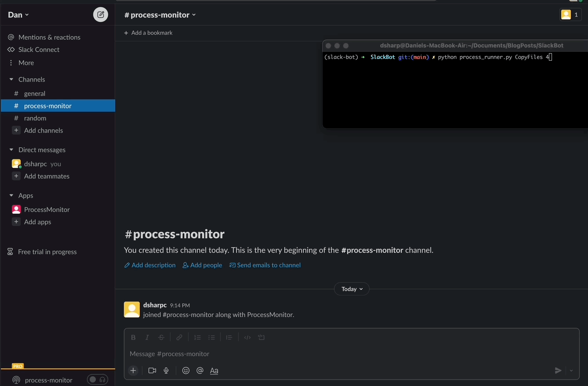This screenshot has height=386, width=588.
Task: Click dsharpc avatar in message
Action: coord(132,310)
